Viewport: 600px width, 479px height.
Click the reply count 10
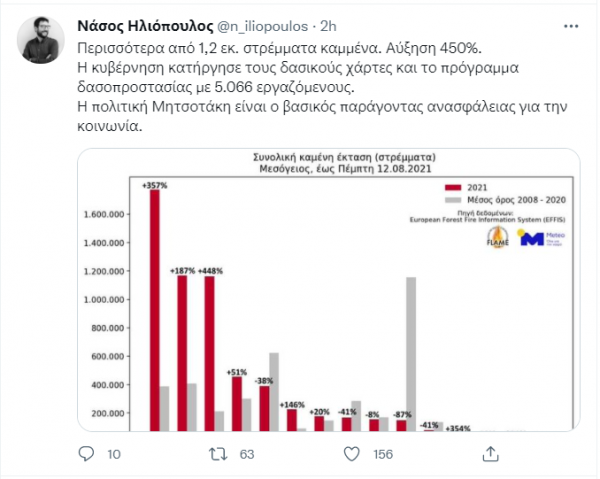tap(114, 455)
